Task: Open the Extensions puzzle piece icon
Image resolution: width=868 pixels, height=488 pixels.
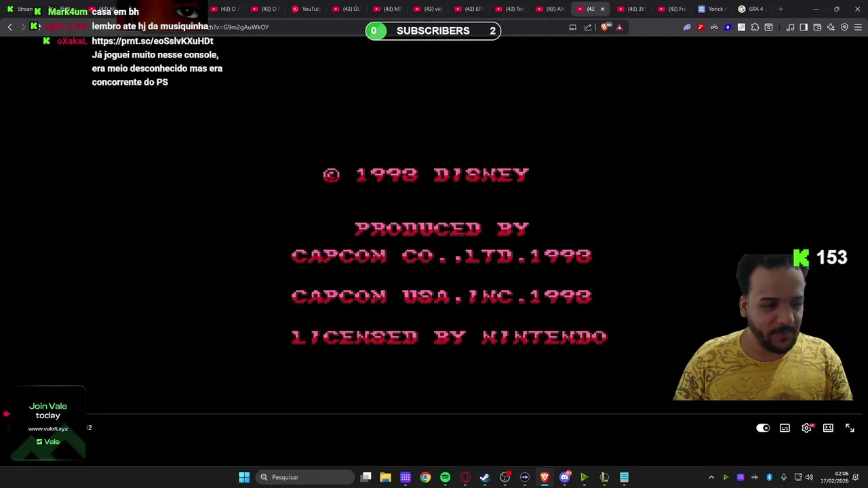Action: click(x=755, y=27)
